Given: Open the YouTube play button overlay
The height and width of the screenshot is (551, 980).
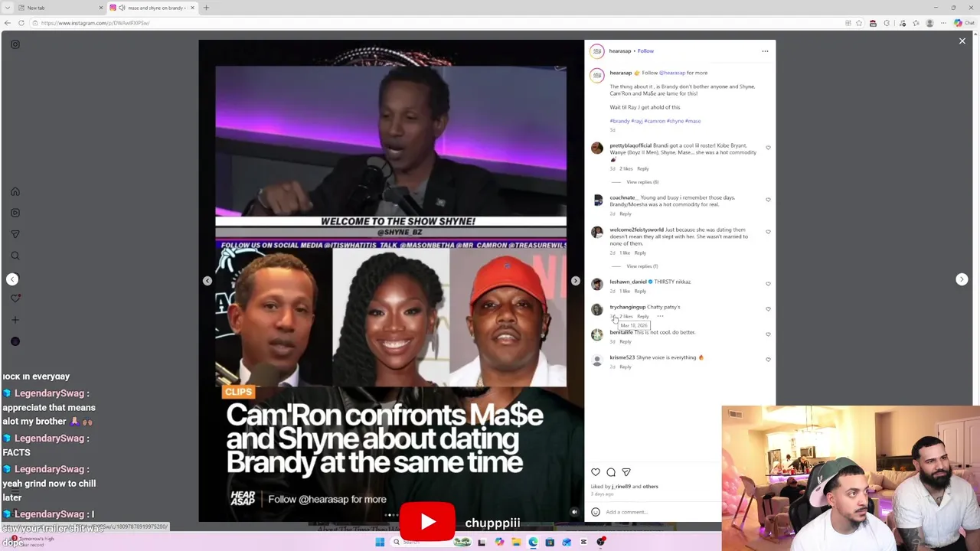Looking at the screenshot, I should [427, 522].
